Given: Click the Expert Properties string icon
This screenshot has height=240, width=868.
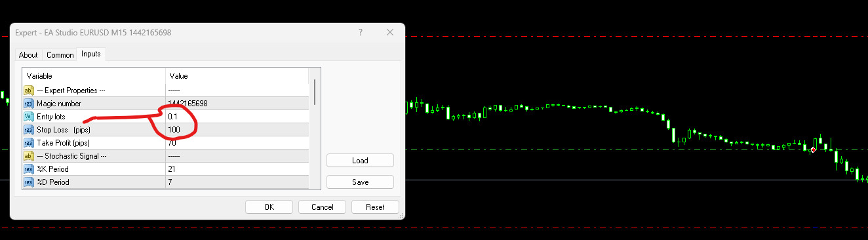Looking at the screenshot, I should (x=28, y=90).
